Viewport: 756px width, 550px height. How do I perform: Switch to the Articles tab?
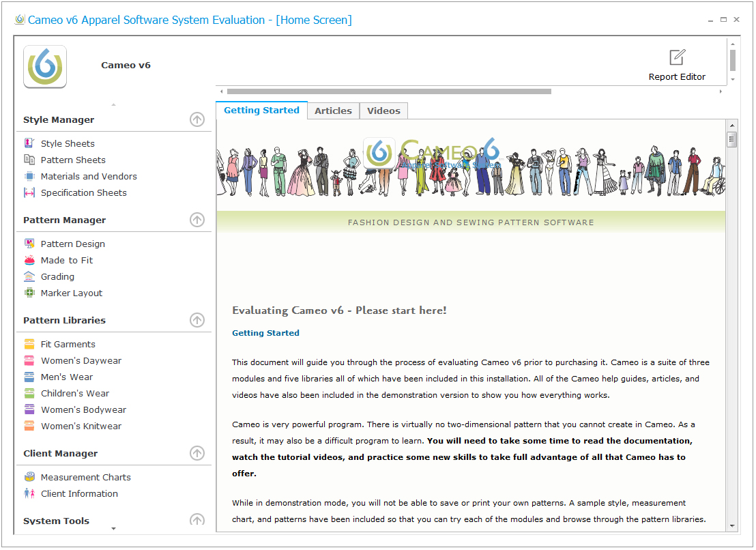point(333,111)
